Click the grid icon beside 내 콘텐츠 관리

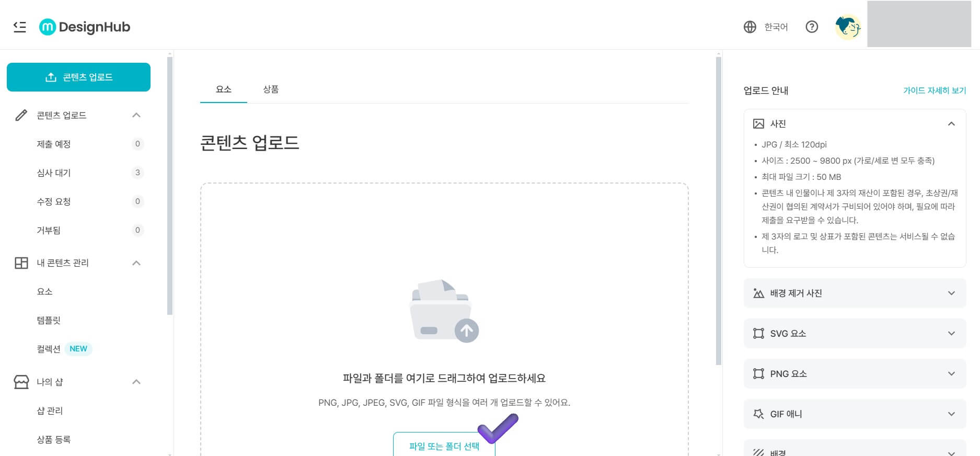point(21,263)
